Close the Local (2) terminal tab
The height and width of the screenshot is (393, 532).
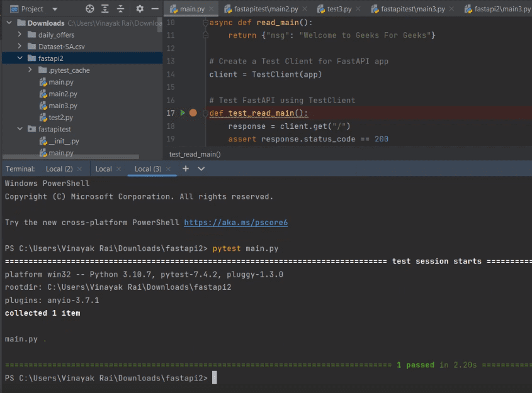tap(81, 169)
